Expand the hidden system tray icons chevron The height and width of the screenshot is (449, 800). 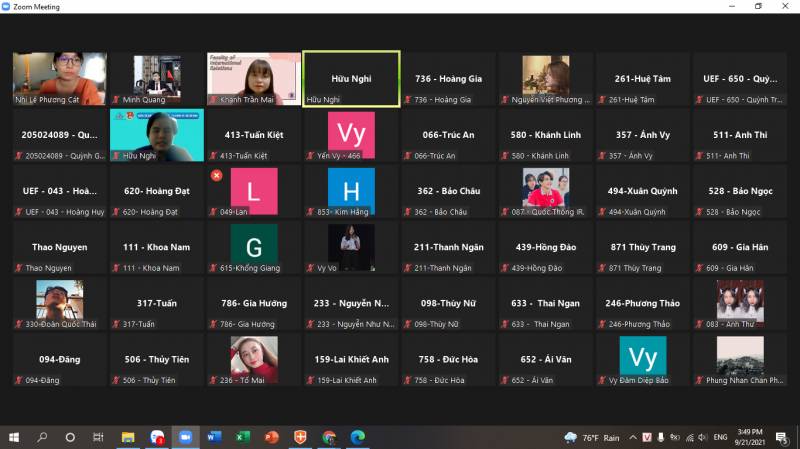tap(632, 437)
